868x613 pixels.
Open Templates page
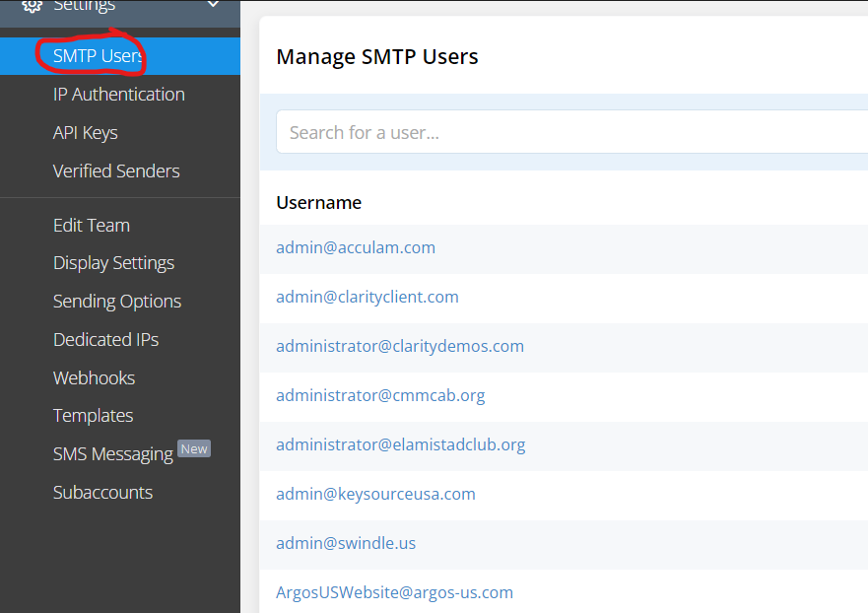(x=93, y=416)
